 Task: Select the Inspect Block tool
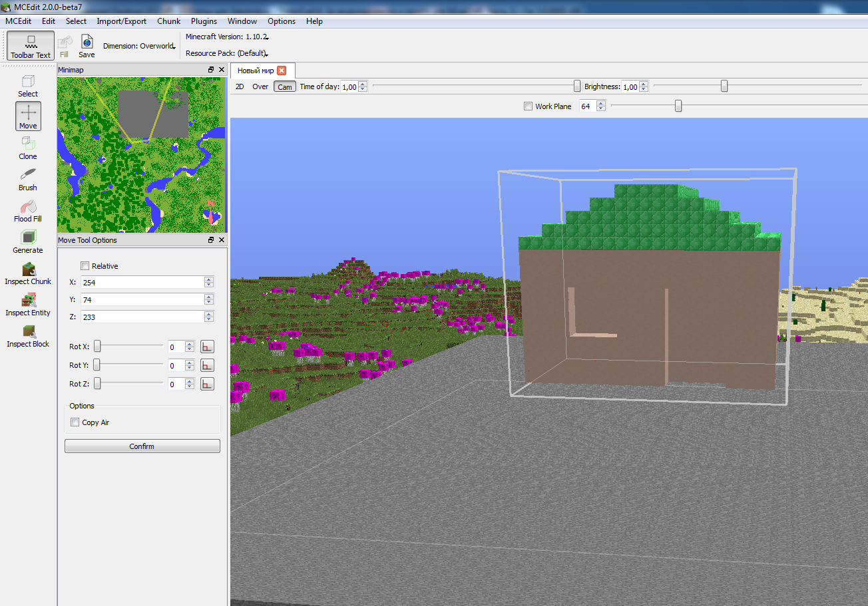28,335
